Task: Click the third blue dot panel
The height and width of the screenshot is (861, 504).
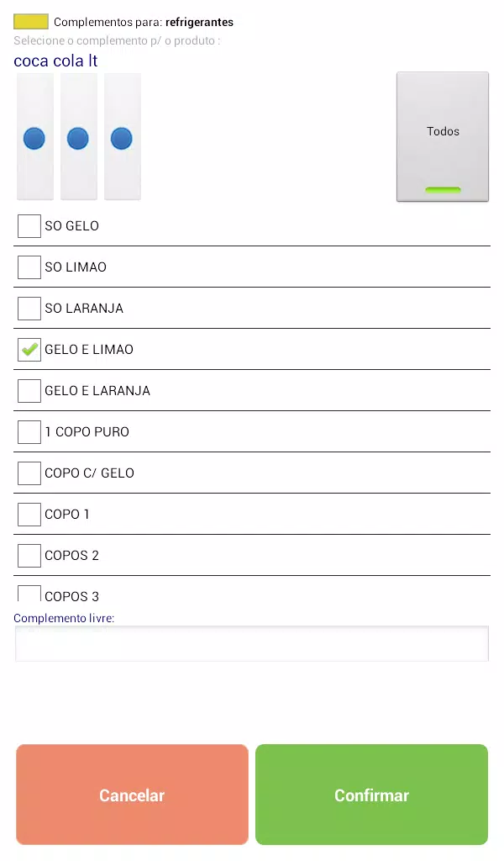Action: 123,137
